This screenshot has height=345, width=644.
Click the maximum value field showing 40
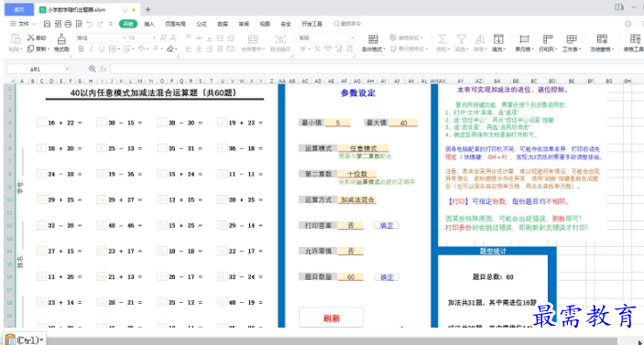coord(403,123)
